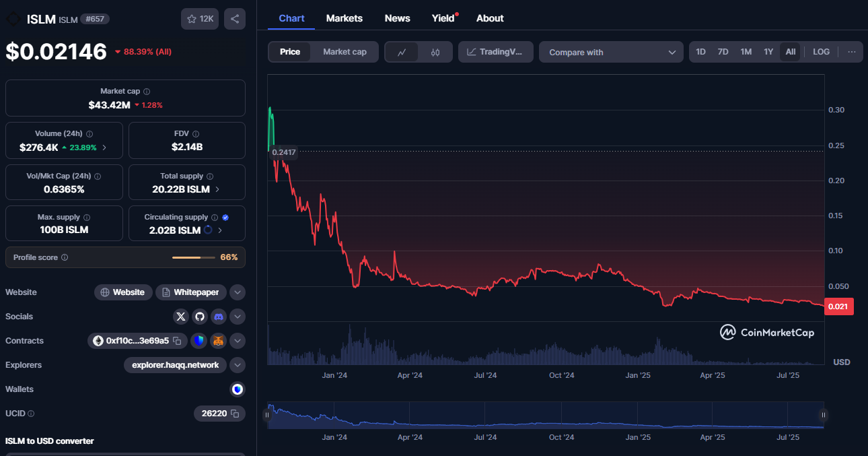The image size is (868, 456).
Task: Open the Website link button
Action: [x=123, y=292]
